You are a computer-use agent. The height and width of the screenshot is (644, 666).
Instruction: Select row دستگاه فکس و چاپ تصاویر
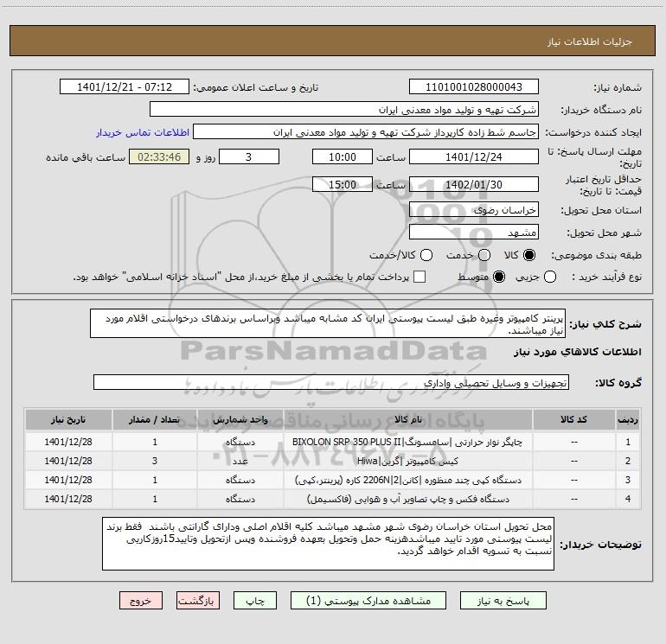click(x=333, y=500)
